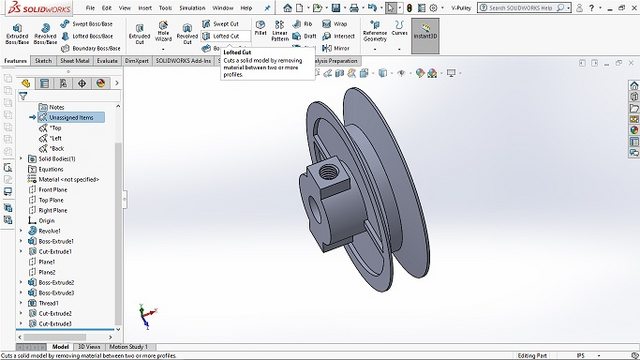Select the Rib tool
The image size is (640, 360).
pyautogui.click(x=302, y=24)
